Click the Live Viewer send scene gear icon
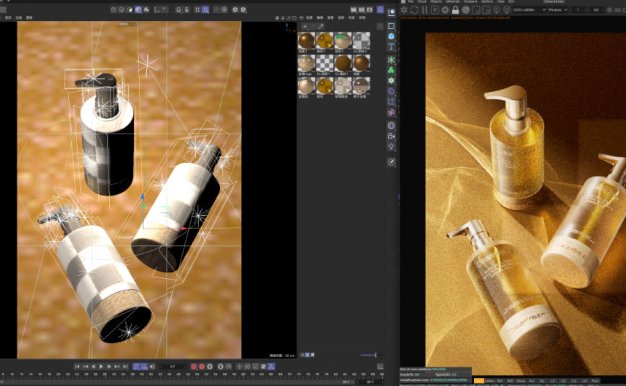The image size is (626, 386). pos(404,10)
